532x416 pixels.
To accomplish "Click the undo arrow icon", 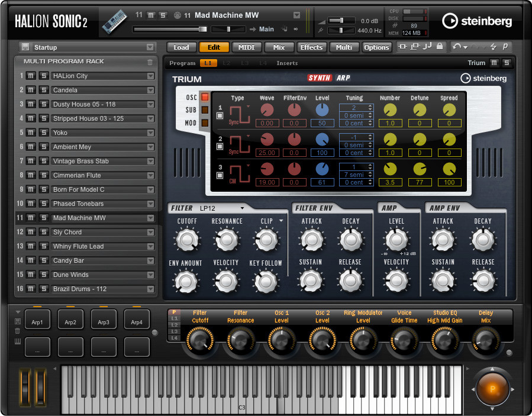I will pyautogui.click(x=456, y=47).
